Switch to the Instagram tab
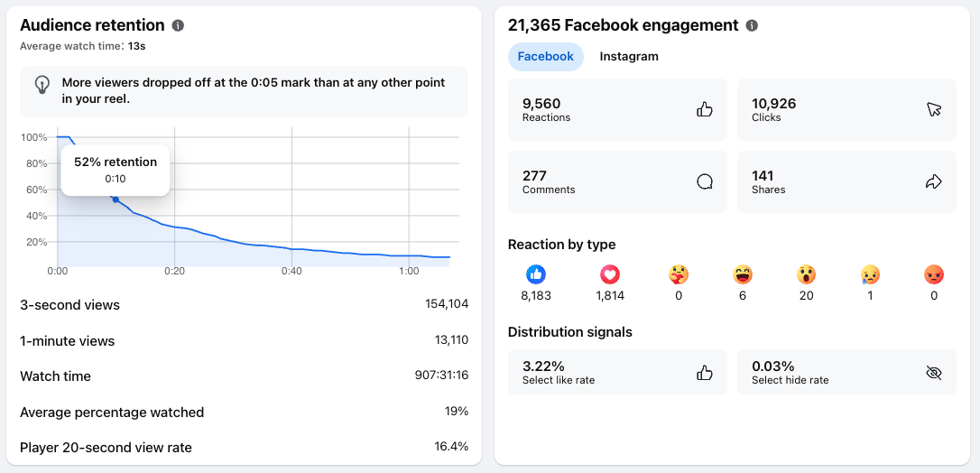Screen dimensions: 980x473 (x=629, y=56)
